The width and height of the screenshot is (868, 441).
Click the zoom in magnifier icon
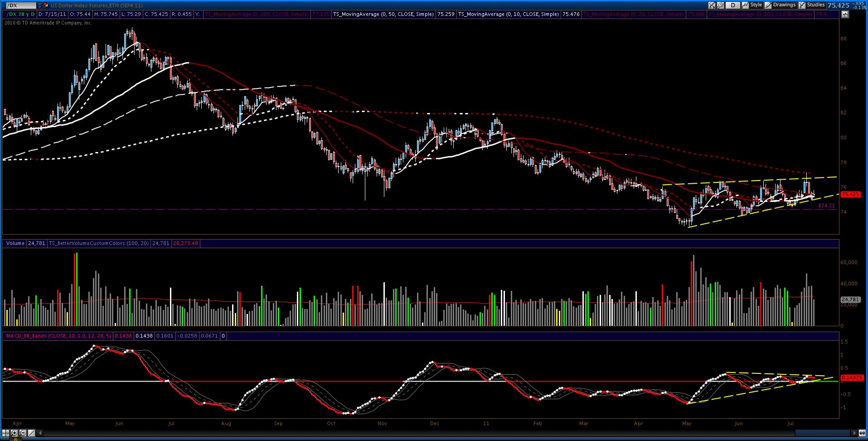coord(15,433)
